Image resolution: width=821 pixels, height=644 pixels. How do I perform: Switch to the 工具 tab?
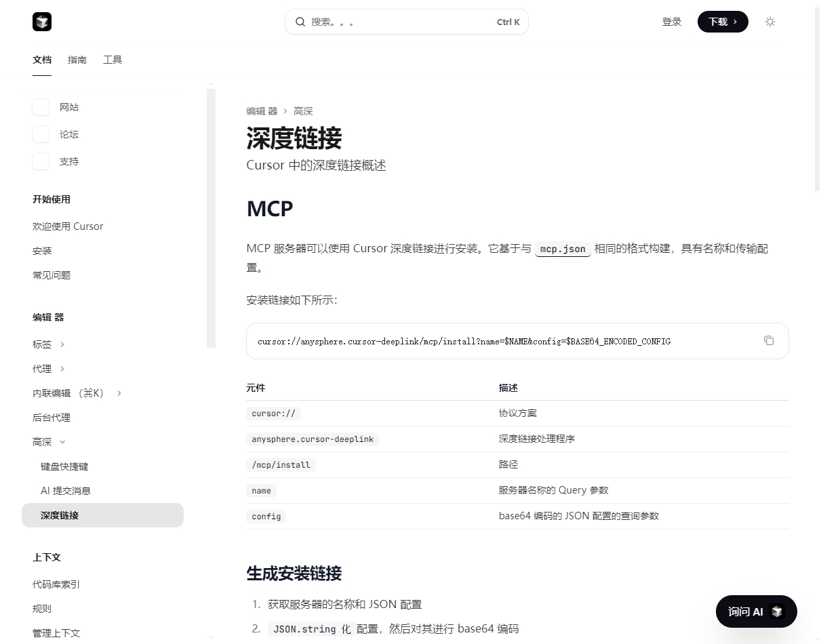point(113,60)
